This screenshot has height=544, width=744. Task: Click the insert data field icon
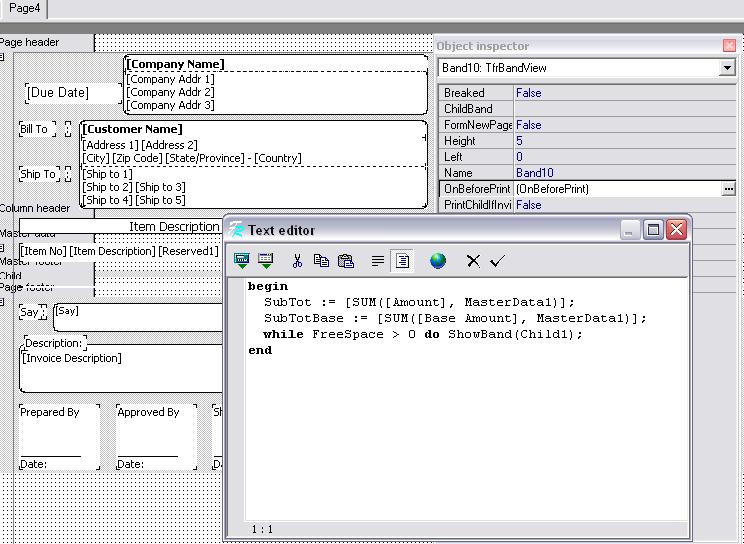pos(265,261)
